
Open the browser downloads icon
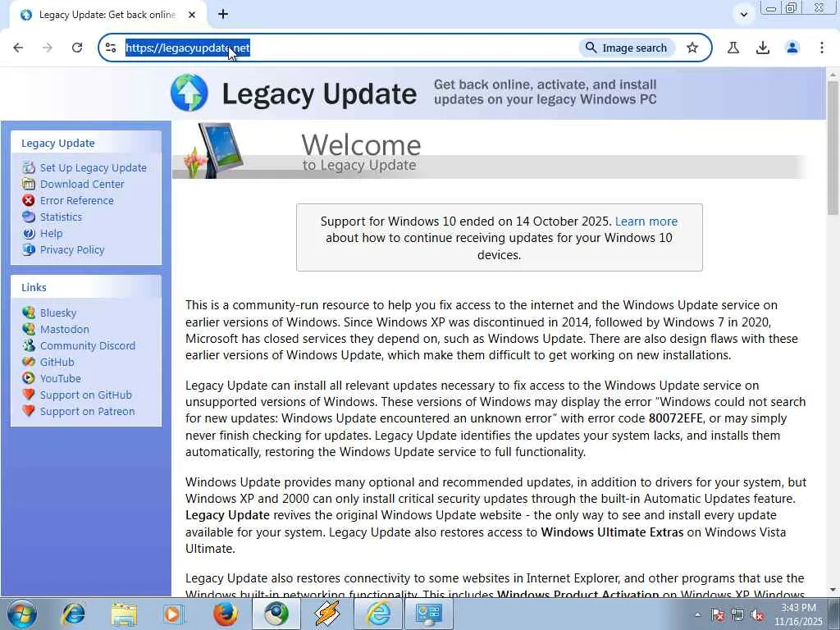(x=763, y=48)
